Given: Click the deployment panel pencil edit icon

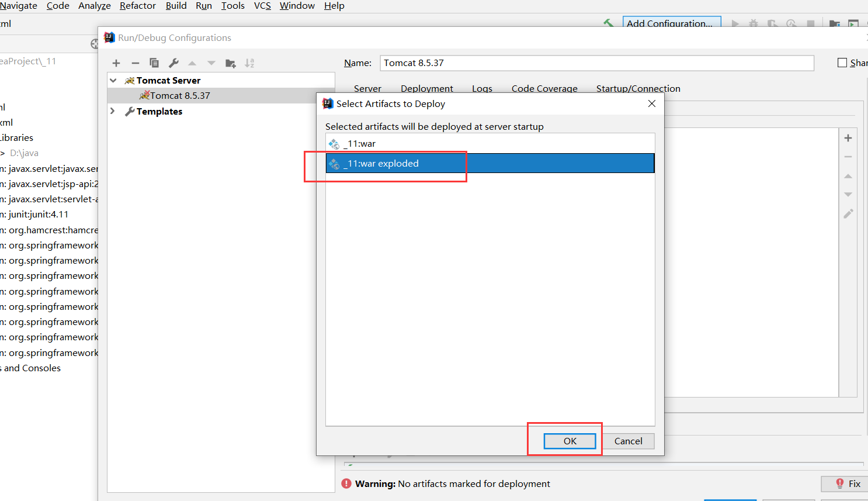Looking at the screenshot, I should pos(848,214).
